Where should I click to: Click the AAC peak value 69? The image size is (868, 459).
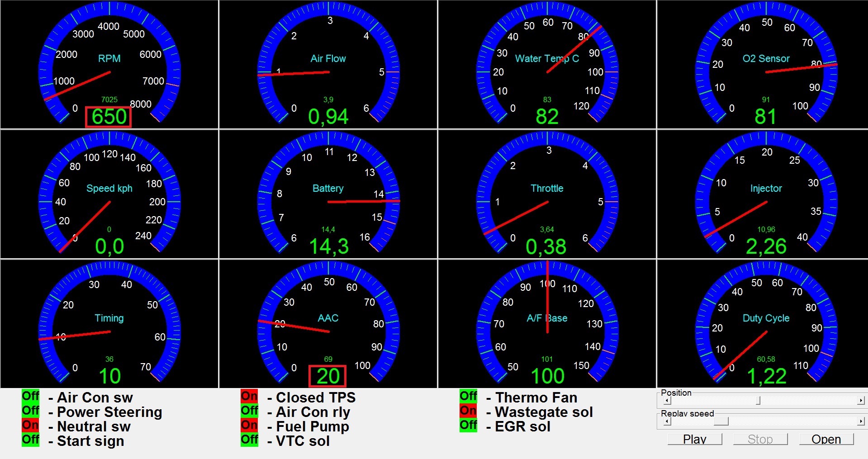point(328,359)
